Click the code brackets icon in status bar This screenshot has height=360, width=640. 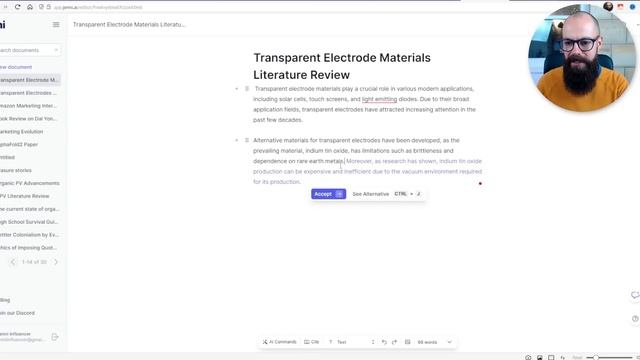point(562,358)
